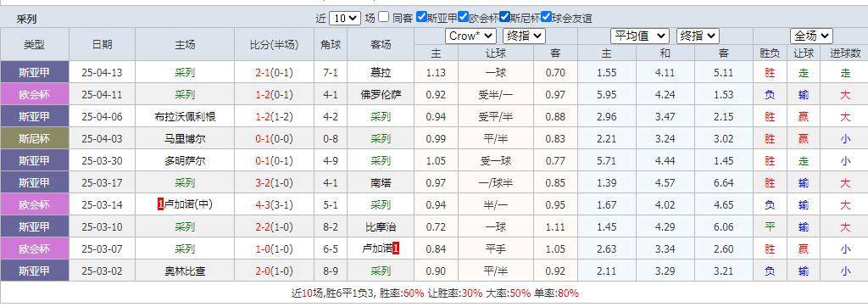Open home team 卢加诺(中) link

pos(188,205)
